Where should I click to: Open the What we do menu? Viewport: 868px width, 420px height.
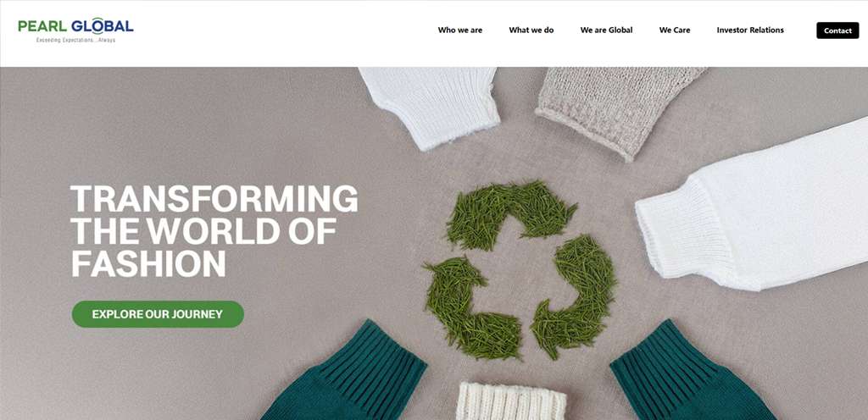(531, 30)
